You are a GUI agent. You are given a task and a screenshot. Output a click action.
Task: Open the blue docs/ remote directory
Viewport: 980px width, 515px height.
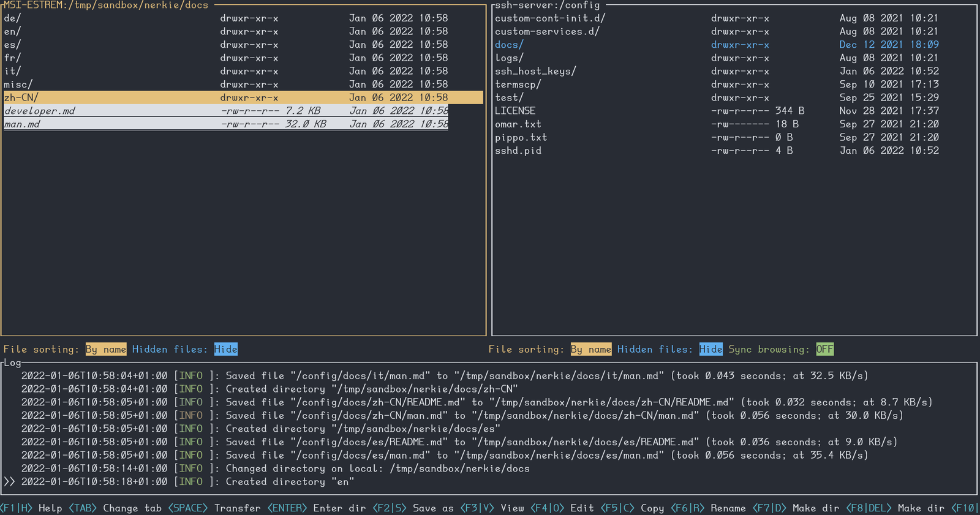[734, 45]
